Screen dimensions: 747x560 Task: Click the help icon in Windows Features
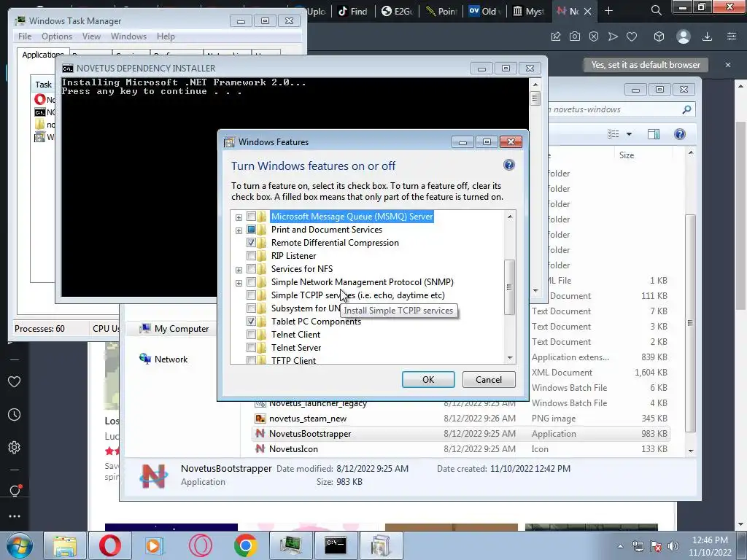point(508,165)
